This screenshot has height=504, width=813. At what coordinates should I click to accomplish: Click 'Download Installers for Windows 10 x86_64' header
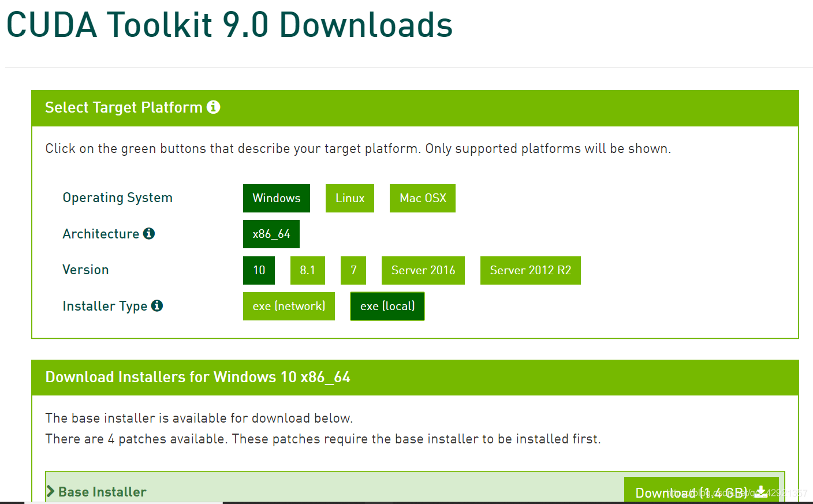tap(198, 377)
